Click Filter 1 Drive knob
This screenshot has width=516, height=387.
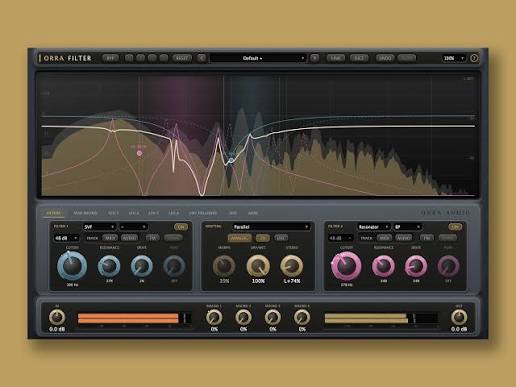[x=142, y=266]
